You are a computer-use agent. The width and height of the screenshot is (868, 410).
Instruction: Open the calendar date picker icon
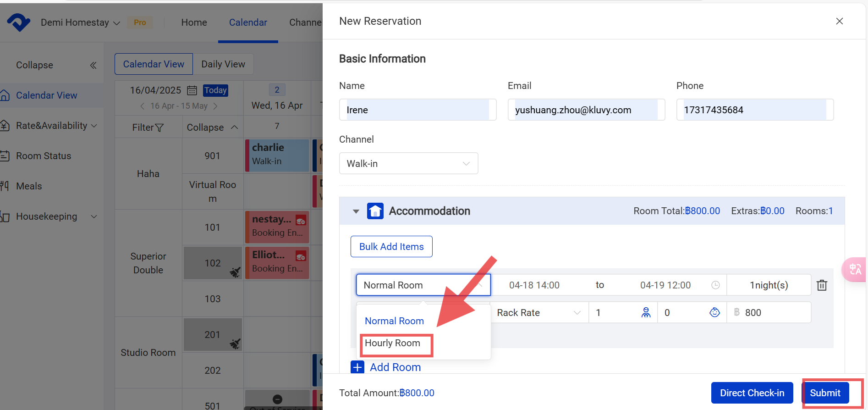[192, 90]
